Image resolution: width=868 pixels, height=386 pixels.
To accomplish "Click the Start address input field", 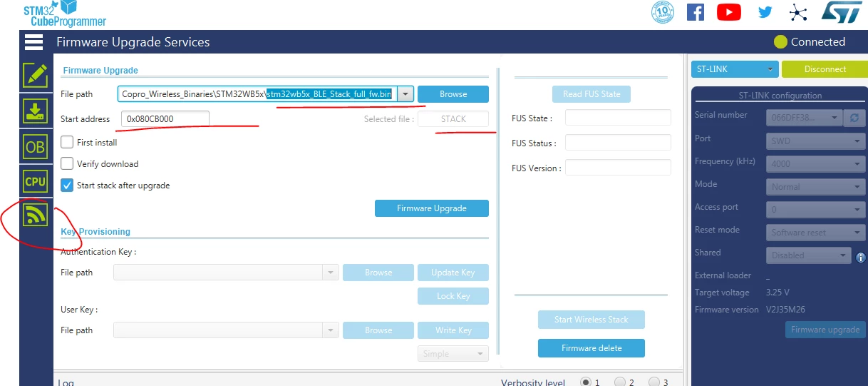I will click(165, 119).
